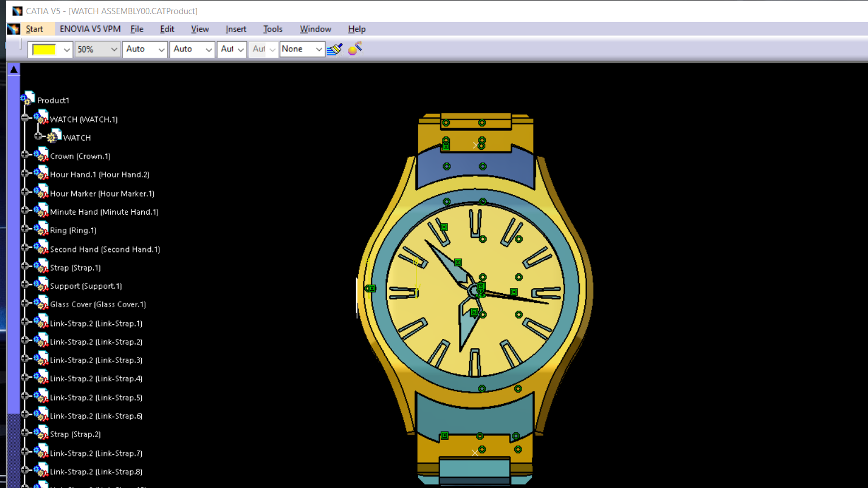Open ENOVIA V5 VPM menu
This screenshot has width=868, height=488.
coord(90,29)
